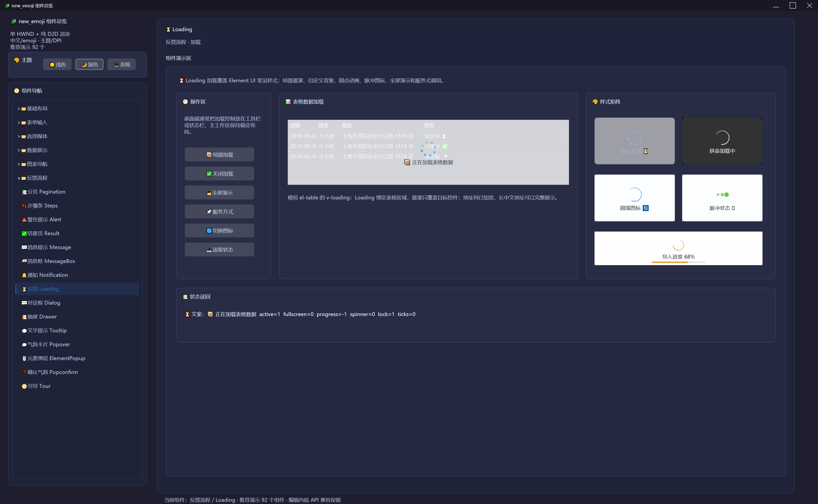
Task: Click the green check icon of 结果页 Result
Action: [24, 234]
